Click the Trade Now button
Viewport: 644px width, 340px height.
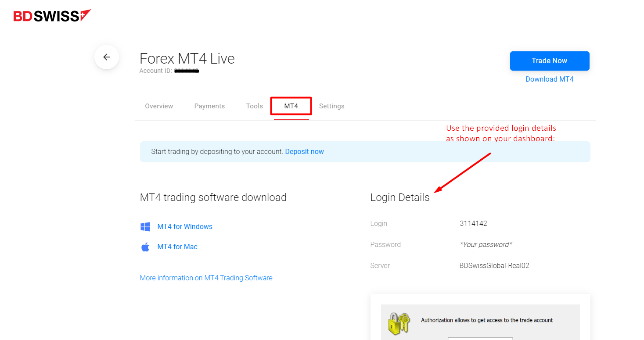[550, 61]
